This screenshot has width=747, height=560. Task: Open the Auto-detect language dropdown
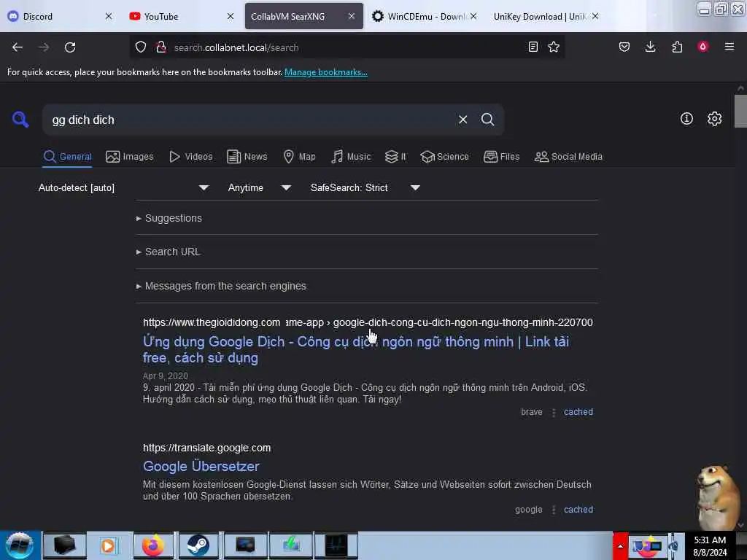[x=123, y=187]
